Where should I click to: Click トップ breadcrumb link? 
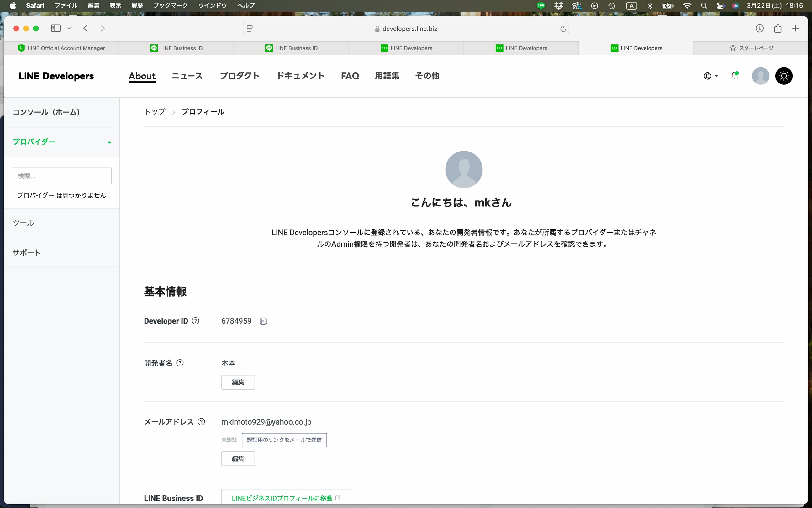[155, 112]
